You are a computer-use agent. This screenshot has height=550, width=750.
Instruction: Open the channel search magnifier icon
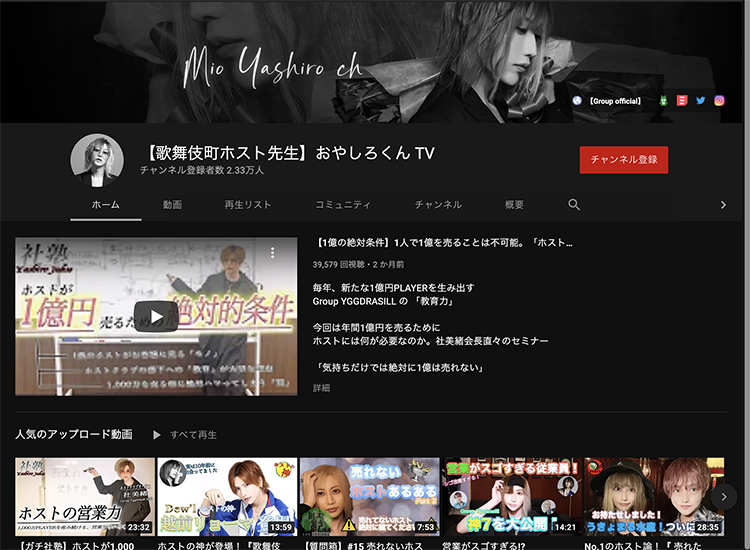[574, 204]
